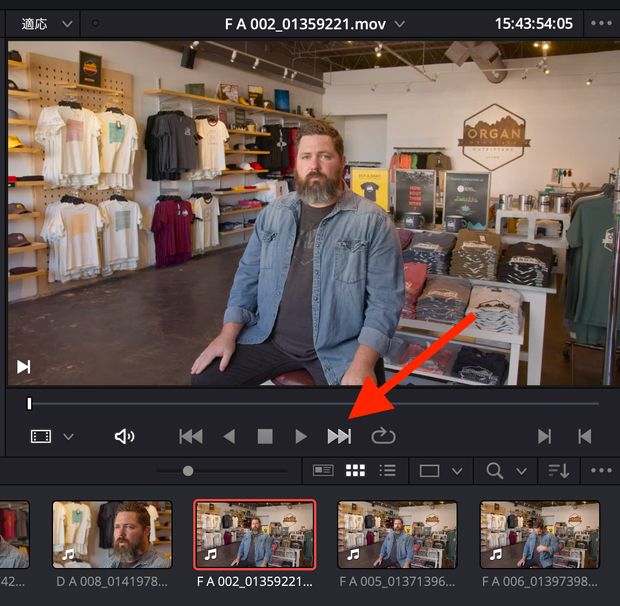Click the rectangle aspect view icon
The image size is (620, 606).
(x=429, y=471)
